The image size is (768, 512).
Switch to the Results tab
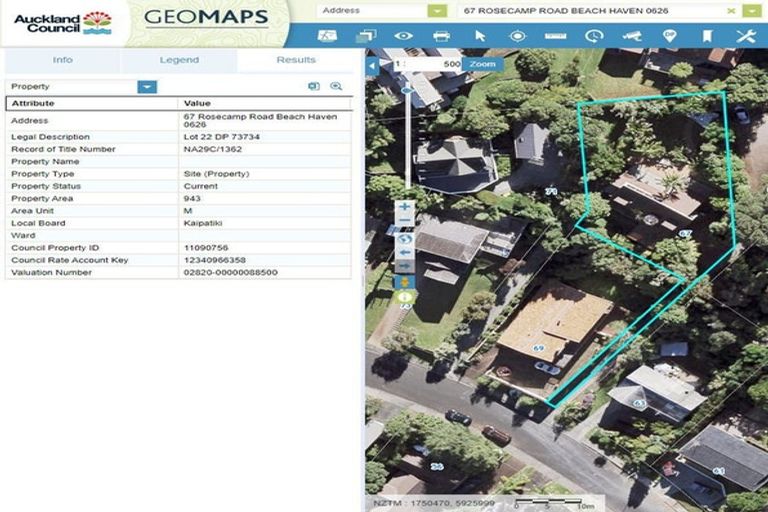click(x=296, y=60)
